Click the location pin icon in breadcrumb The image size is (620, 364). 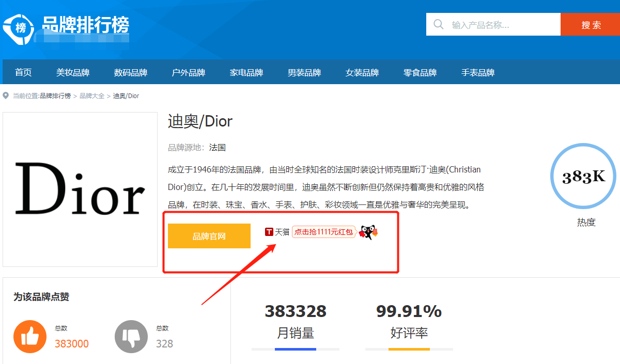[6, 96]
